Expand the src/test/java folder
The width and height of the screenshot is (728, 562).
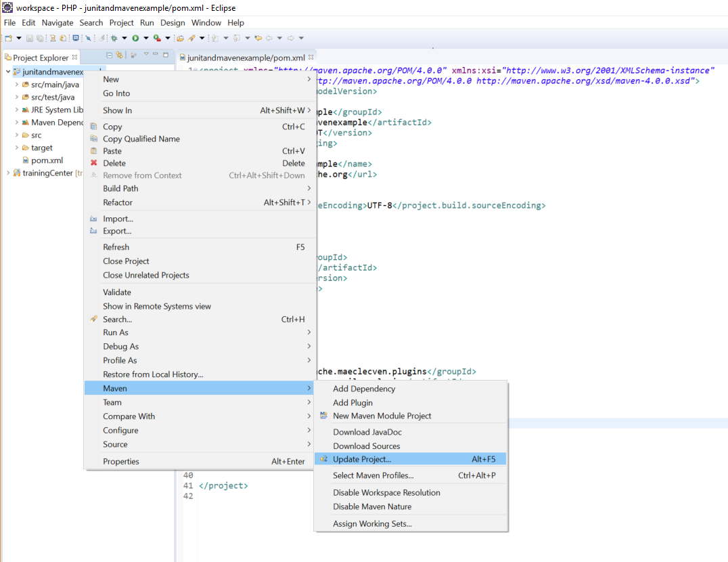click(17, 97)
